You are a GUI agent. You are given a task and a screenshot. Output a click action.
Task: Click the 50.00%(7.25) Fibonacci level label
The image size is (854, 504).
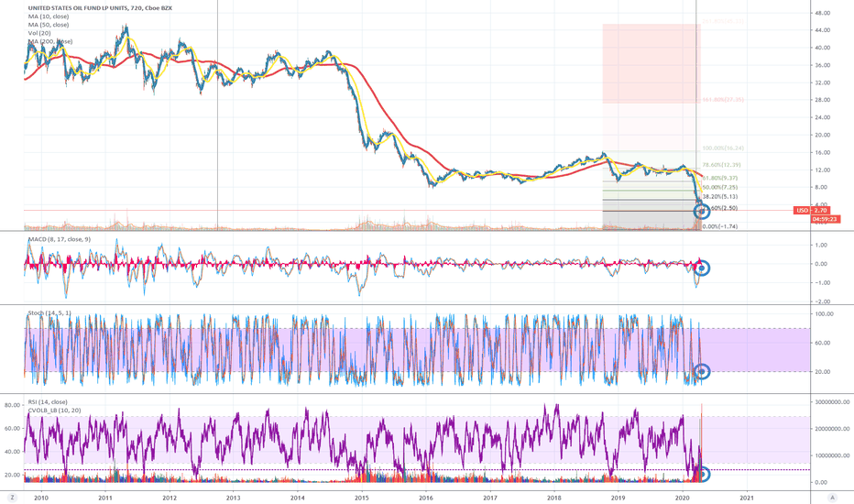(720, 188)
